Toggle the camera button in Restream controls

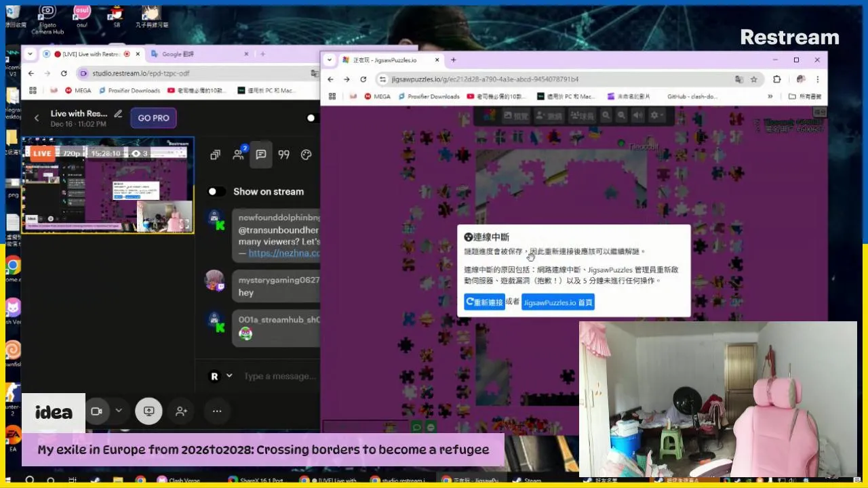click(96, 411)
